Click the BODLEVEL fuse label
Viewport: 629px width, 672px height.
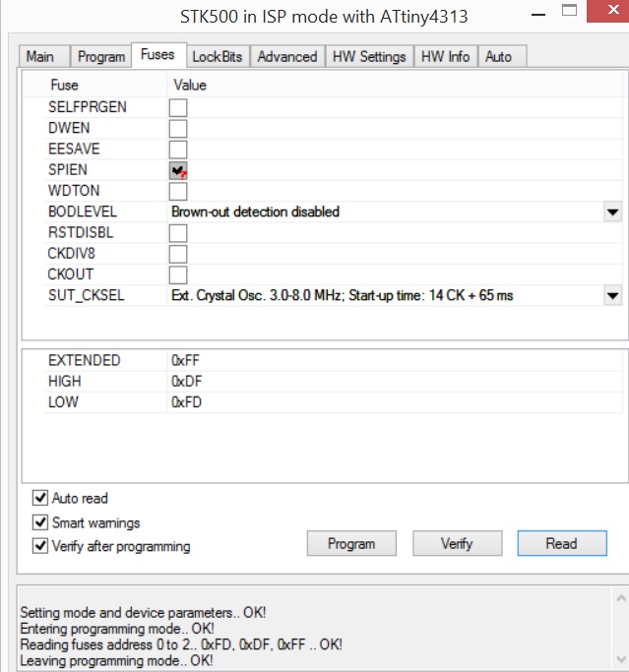(83, 213)
